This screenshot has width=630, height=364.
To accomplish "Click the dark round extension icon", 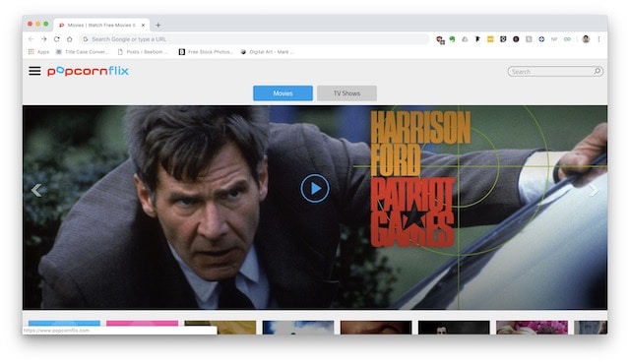I will [516, 39].
